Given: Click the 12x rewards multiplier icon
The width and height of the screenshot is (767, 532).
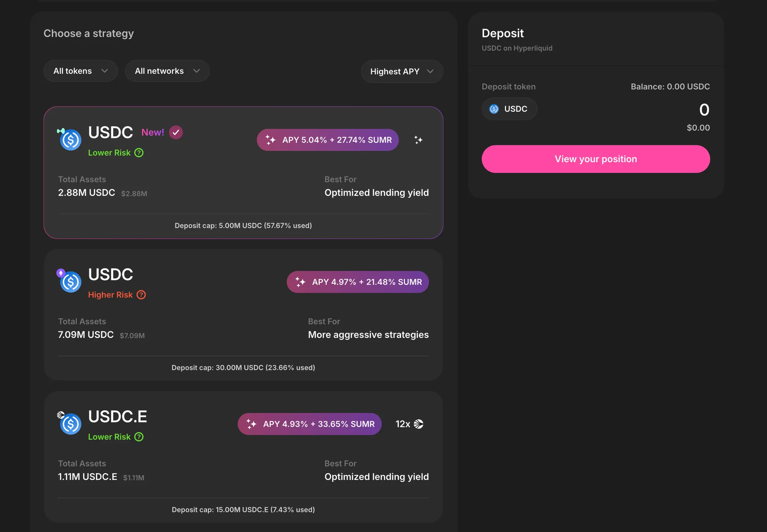Looking at the screenshot, I should [x=418, y=424].
